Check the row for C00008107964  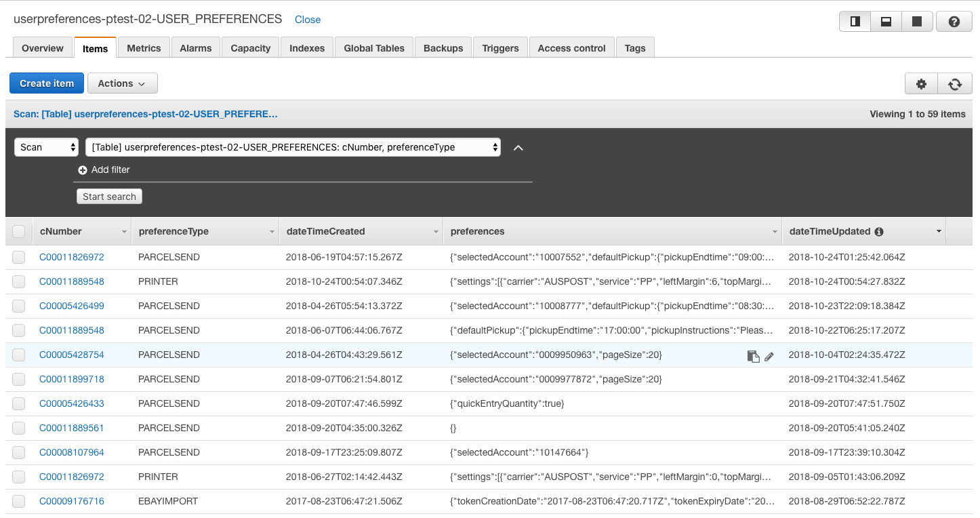(x=19, y=452)
